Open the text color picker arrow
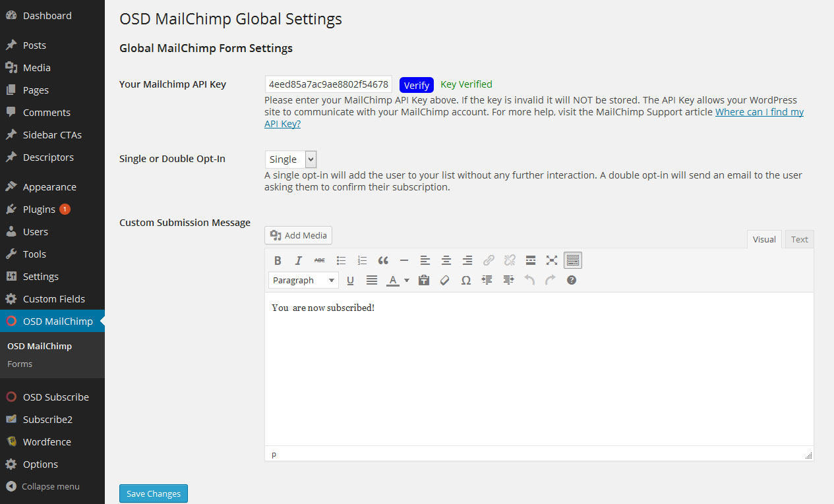This screenshot has height=504, width=834. point(407,280)
